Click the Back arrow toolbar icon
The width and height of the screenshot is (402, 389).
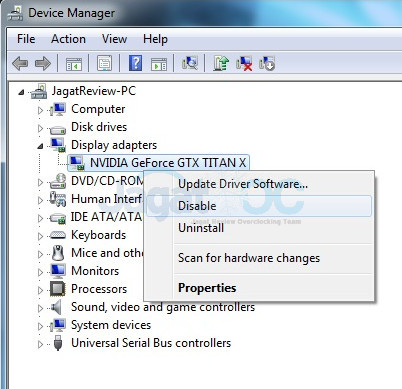coord(20,63)
